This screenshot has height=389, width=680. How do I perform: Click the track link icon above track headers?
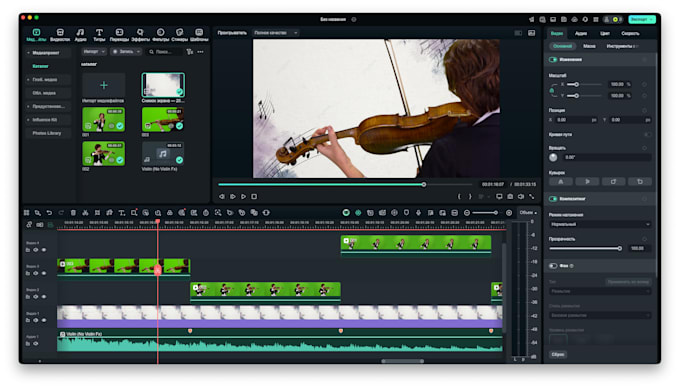point(29,224)
